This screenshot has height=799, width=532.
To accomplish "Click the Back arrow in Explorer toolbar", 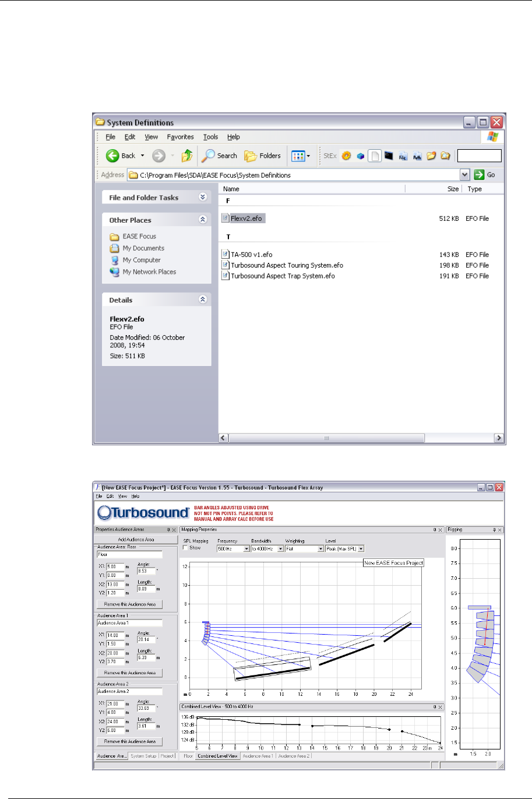I will click(x=112, y=156).
